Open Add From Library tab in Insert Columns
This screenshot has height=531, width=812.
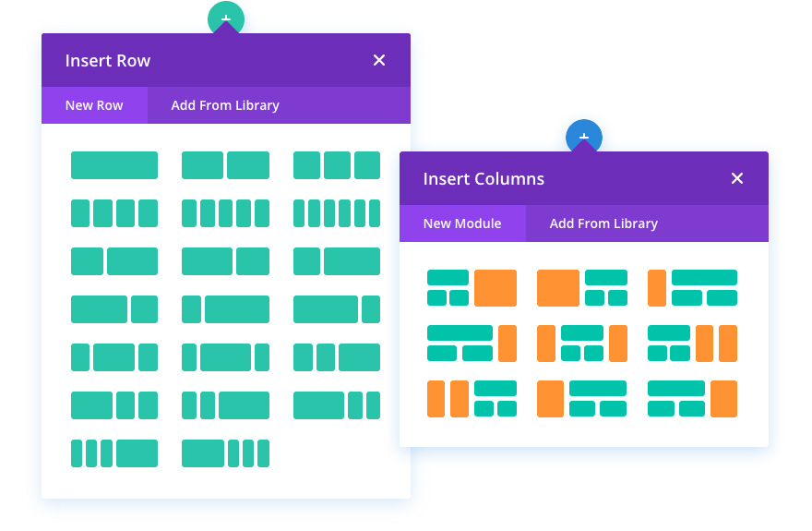[603, 223]
